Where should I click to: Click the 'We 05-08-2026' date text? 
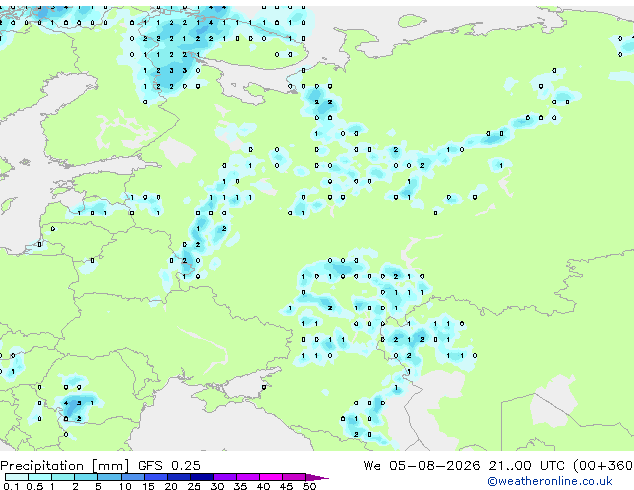[422, 466]
